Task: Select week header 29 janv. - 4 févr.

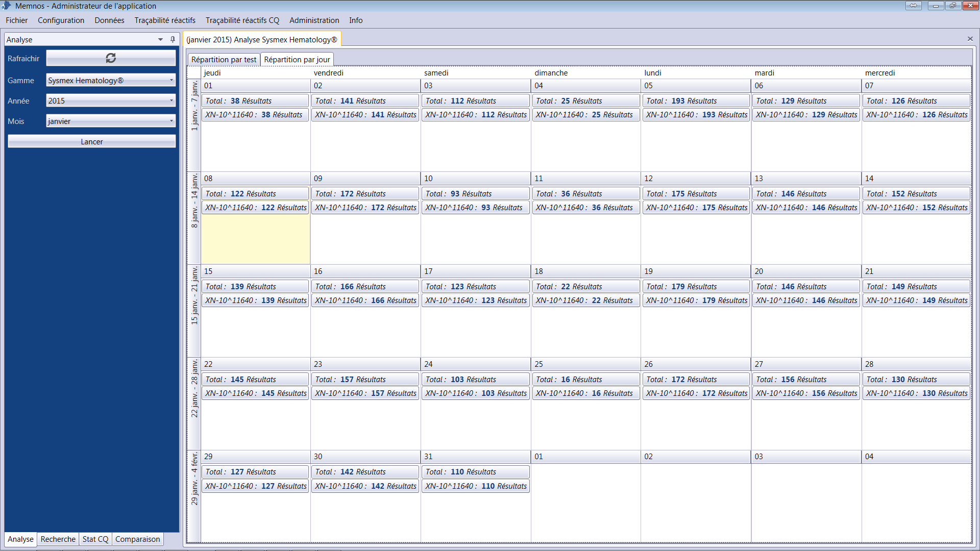Action: [x=194, y=496]
